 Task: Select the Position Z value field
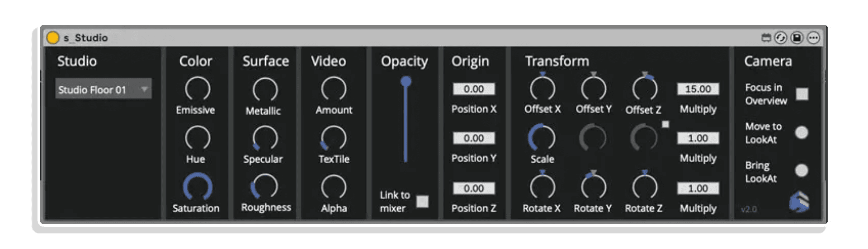tap(474, 188)
